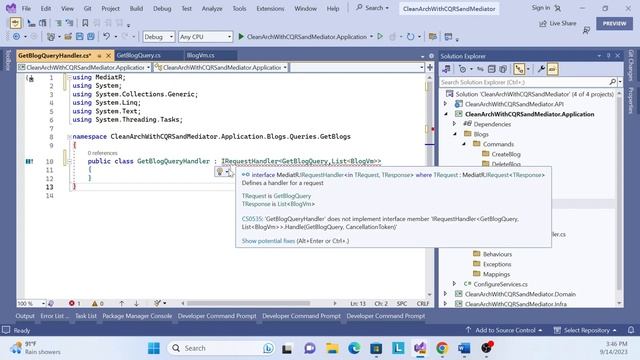Image resolution: width=640 pixels, height=360 pixels.
Task: Open the Build menu
Action: tap(136, 8)
